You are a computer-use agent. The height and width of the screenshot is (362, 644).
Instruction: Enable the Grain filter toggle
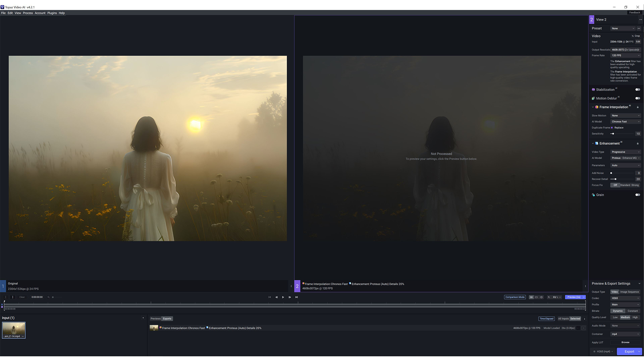tap(637, 195)
